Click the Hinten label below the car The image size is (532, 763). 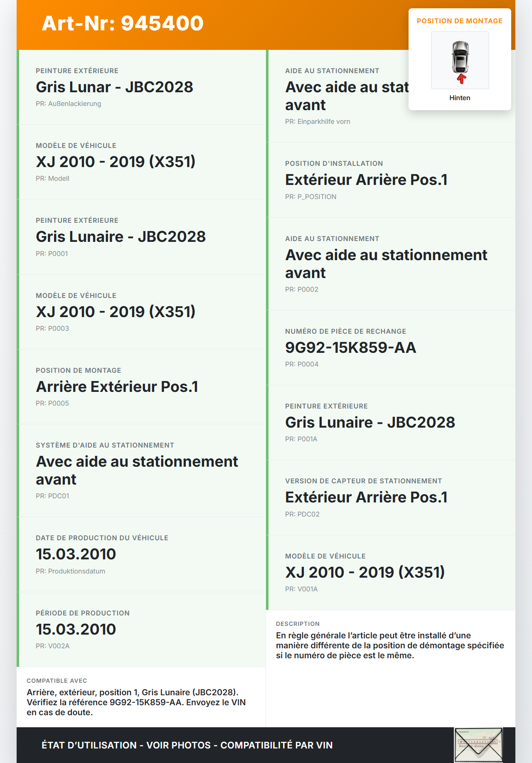pos(460,98)
